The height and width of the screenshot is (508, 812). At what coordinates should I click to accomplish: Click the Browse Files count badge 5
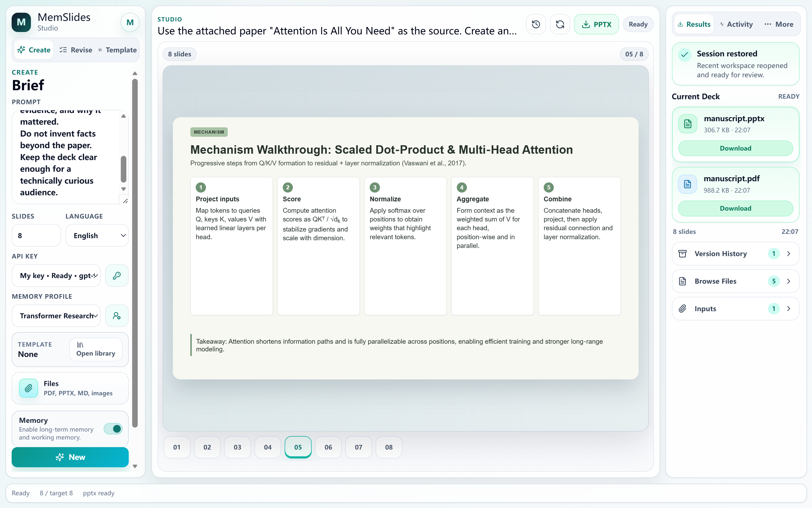[773, 281]
